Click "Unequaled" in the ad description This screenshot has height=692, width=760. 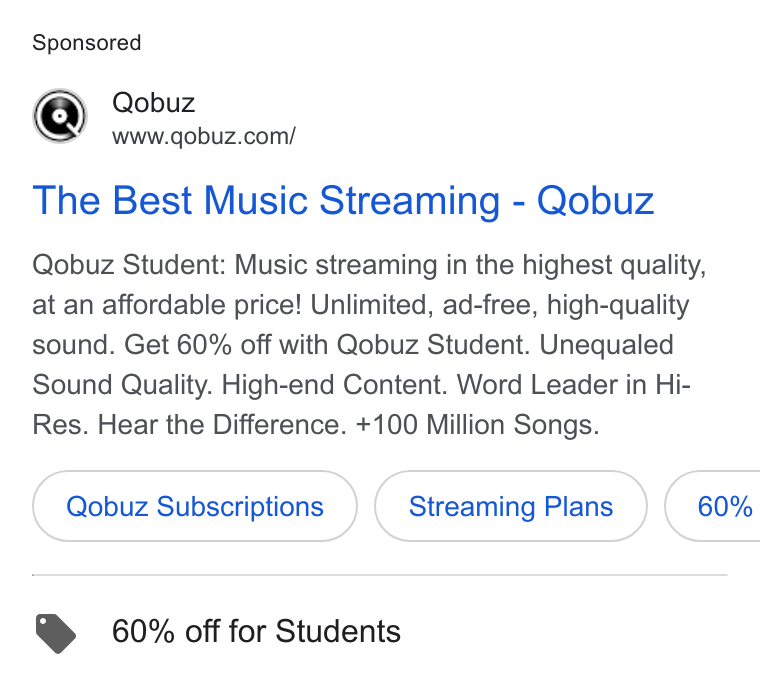point(606,345)
